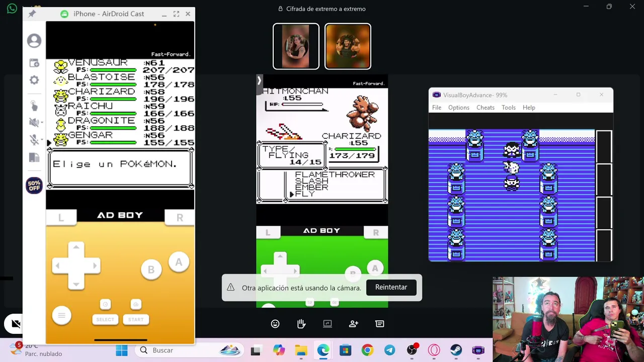The height and width of the screenshot is (362, 644).
Task: Open Steam from the taskbar
Action: pyautogui.click(x=456, y=350)
